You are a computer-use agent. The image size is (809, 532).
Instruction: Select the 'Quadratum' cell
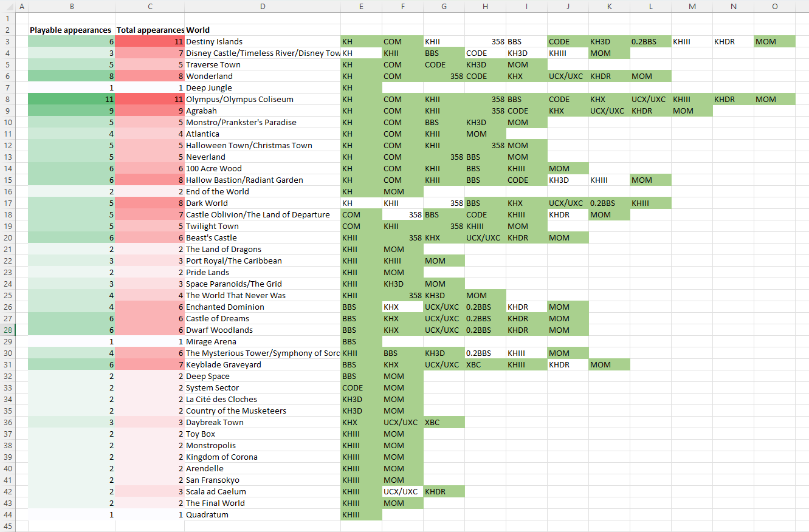coord(263,514)
